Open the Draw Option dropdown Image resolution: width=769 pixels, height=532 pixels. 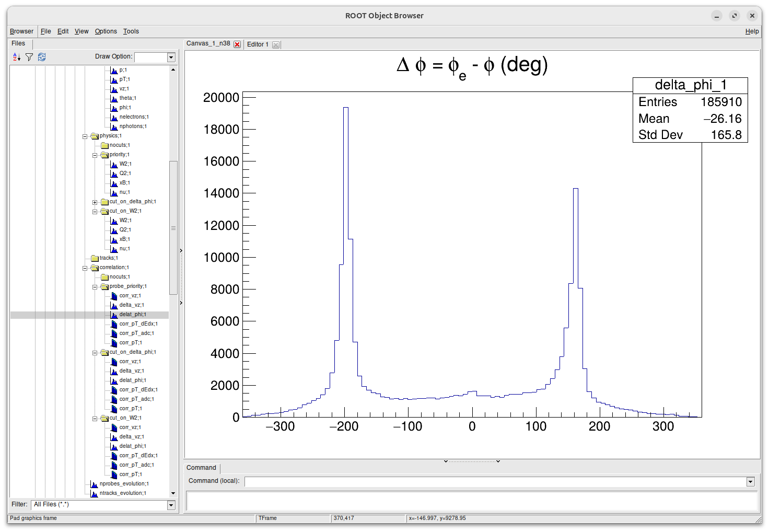coord(171,57)
